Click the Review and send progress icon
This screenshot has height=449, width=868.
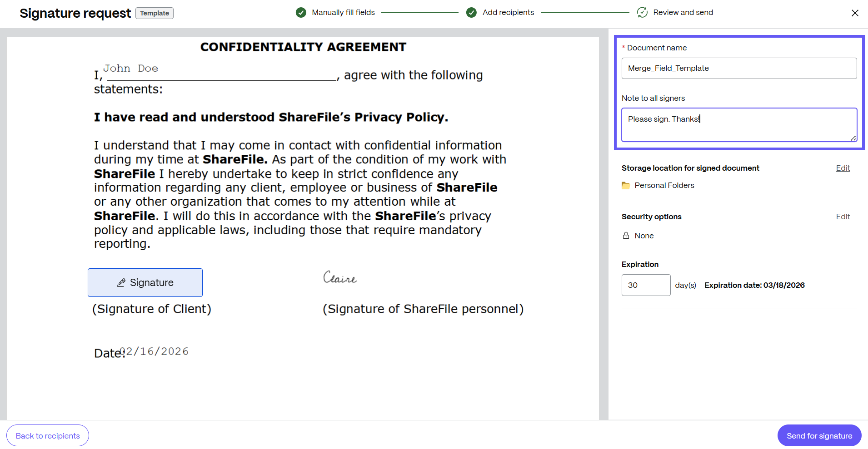click(x=642, y=13)
